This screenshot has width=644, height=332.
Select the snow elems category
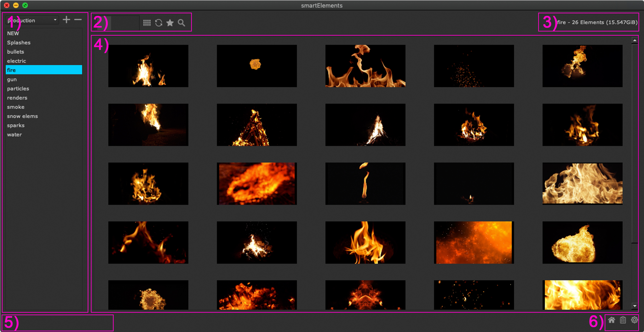22,116
